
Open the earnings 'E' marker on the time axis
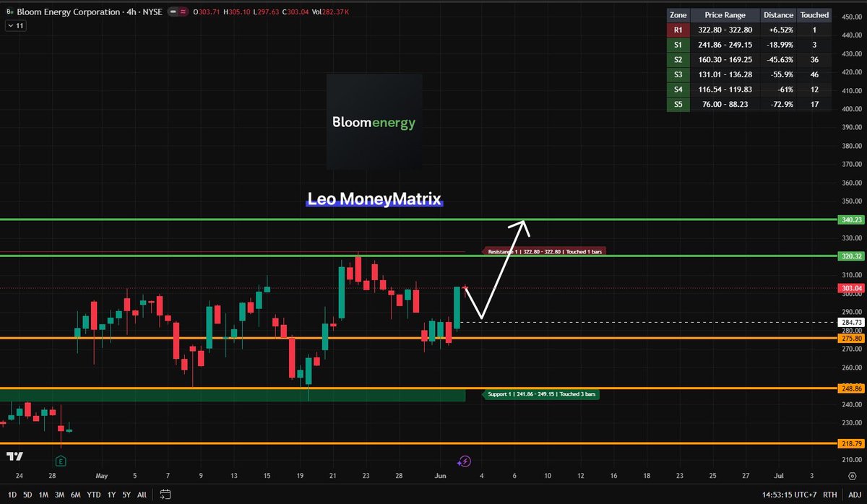[x=61, y=461]
